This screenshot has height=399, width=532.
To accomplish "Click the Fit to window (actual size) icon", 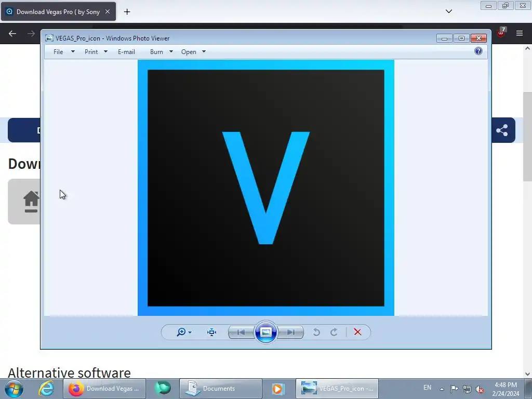I will (212, 332).
